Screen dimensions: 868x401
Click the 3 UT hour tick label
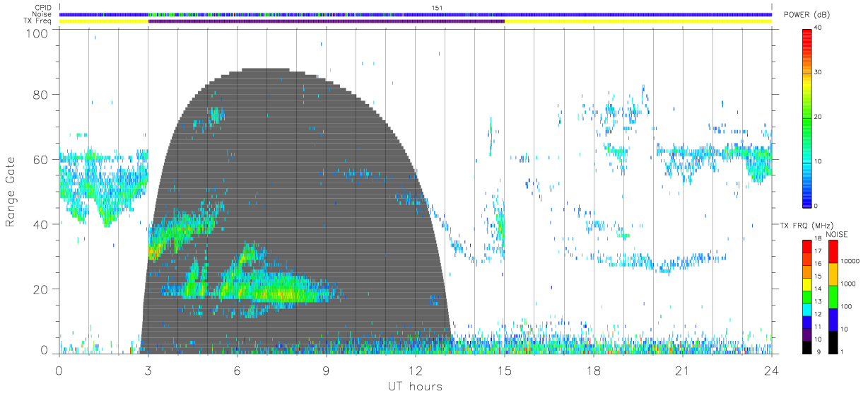click(148, 371)
